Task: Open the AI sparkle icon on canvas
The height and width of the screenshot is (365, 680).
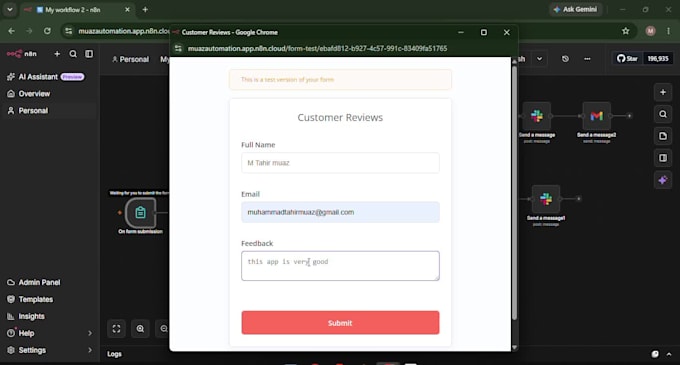Action: [663, 180]
